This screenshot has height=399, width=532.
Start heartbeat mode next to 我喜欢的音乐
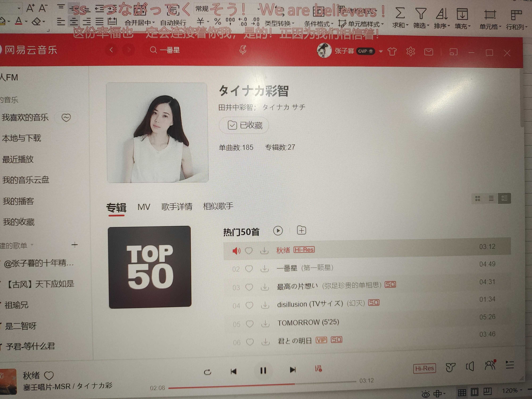point(66,118)
